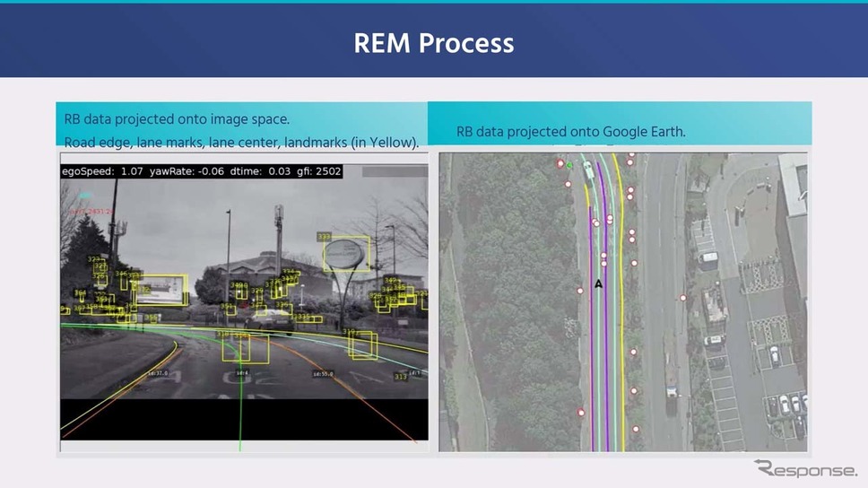The width and height of the screenshot is (868, 488).
Task: Click the yellow-boxed billboard on the left of the road
Action: click(x=161, y=290)
